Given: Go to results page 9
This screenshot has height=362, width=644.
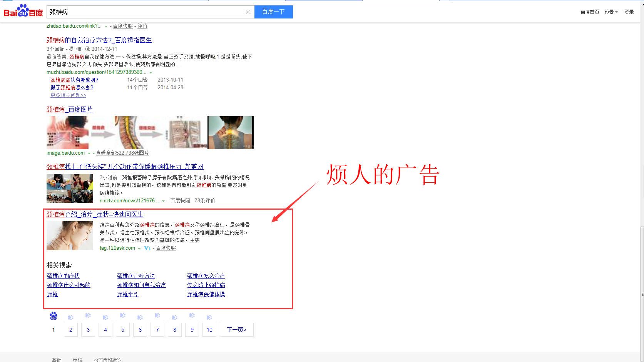Looking at the screenshot, I should [192, 330].
